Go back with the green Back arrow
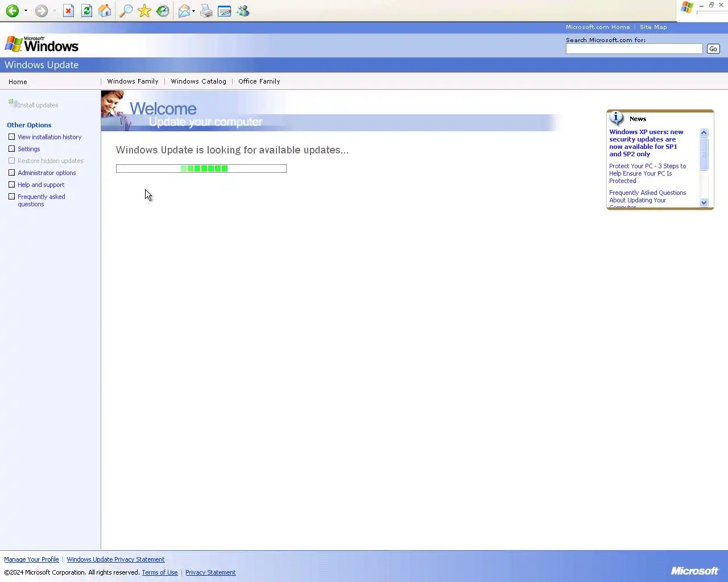 point(13,11)
